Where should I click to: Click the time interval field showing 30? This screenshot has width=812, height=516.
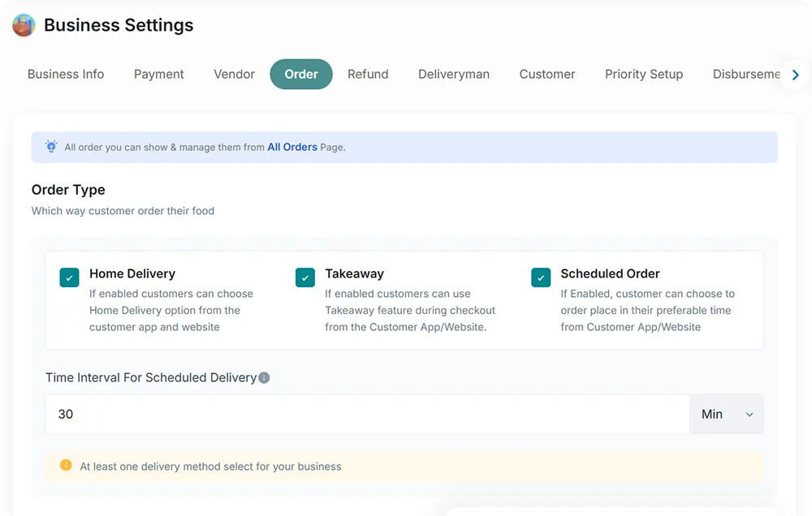368,414
